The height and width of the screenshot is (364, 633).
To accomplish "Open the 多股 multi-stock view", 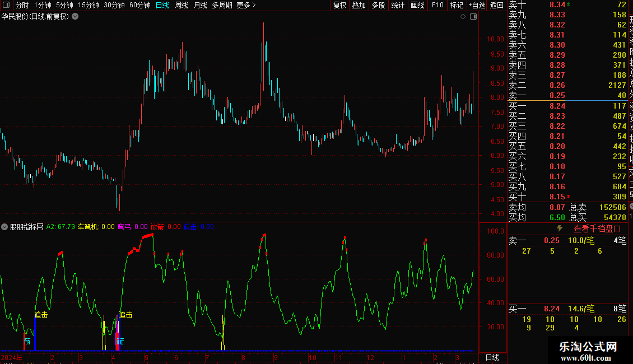I will pos(378,5).
